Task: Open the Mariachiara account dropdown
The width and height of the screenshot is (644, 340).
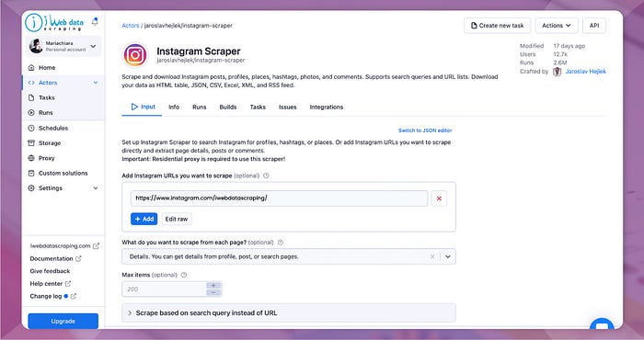Action: 63,46
